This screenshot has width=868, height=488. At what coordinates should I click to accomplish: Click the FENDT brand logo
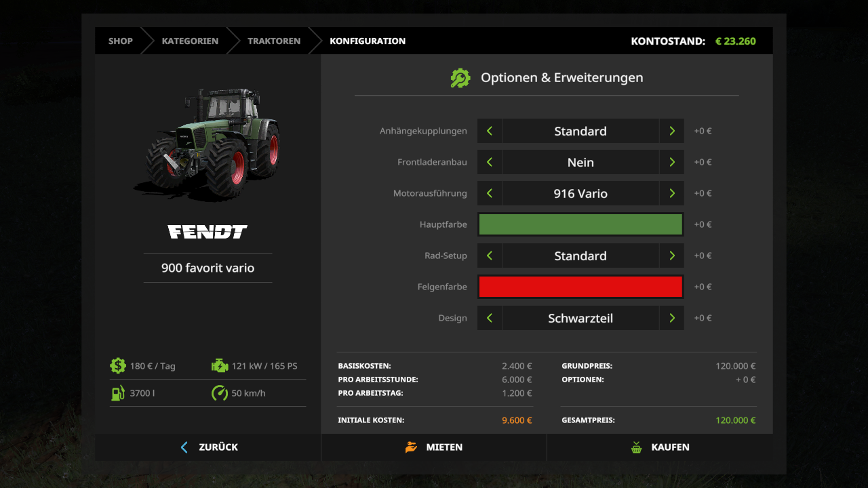pyautogui.click(x=208, y=232)
